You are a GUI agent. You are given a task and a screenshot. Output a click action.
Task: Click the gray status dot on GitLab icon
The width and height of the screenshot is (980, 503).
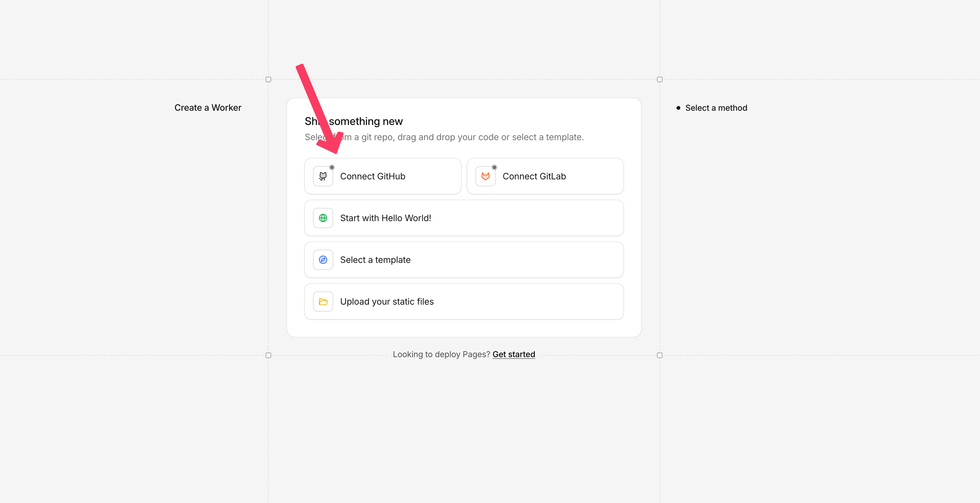point(494,167)
